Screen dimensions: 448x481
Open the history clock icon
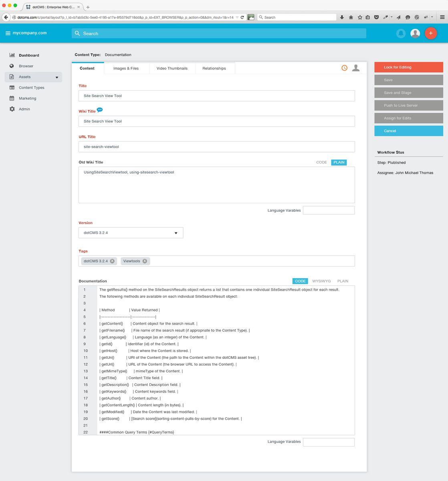pyautogui.click(x=344, y=68)
